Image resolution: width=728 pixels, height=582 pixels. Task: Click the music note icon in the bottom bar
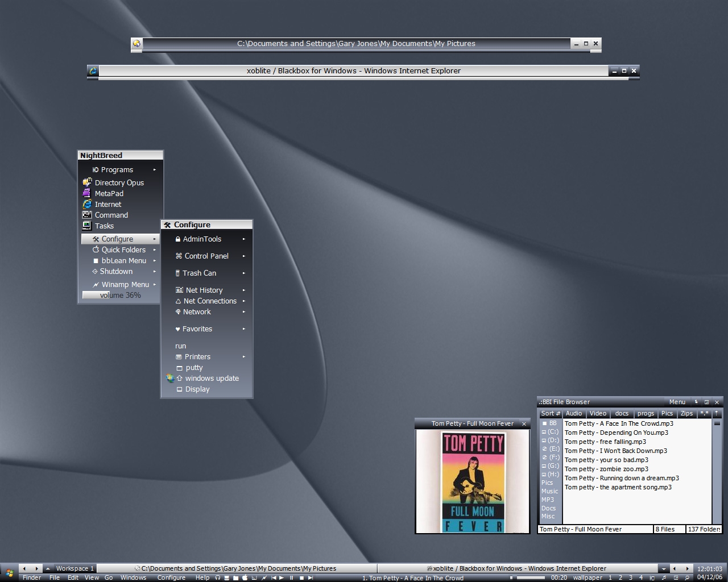(664, 577)
